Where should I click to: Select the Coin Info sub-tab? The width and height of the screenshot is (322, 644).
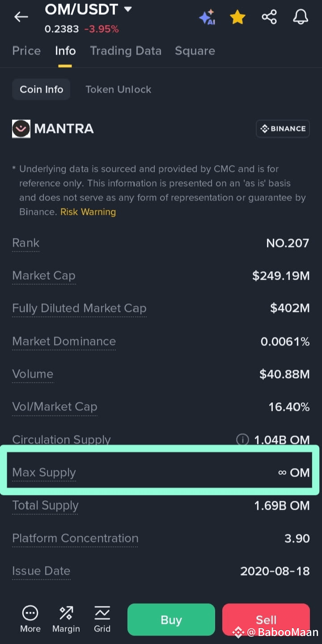[41, 89]
